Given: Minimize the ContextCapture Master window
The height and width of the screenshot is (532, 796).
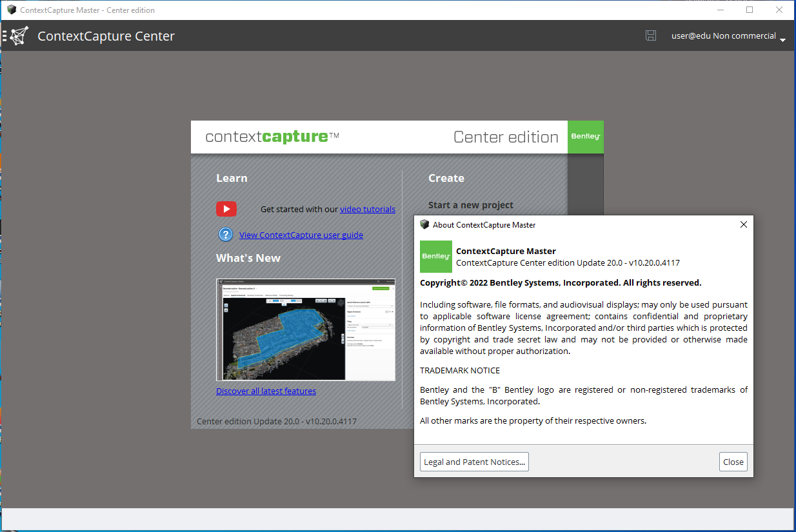Looking at the screenshot, I should (x=720, y=10).
